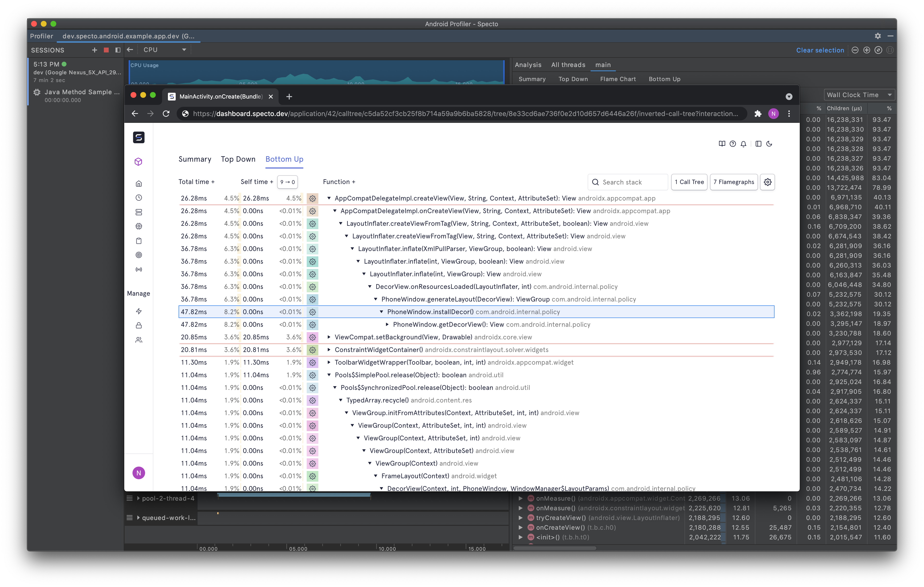Screen dimensions: 924x587
Task: Toggle dark mode with the moon icon
Action: click(x=769, y=144)
